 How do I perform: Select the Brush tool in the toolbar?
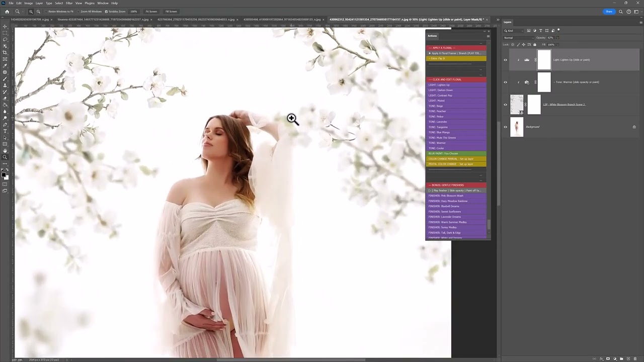[5, 78]
